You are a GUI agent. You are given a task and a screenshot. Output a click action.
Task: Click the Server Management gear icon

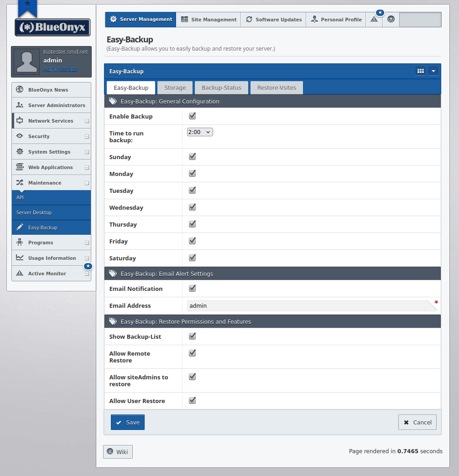(x=113, y=19)
